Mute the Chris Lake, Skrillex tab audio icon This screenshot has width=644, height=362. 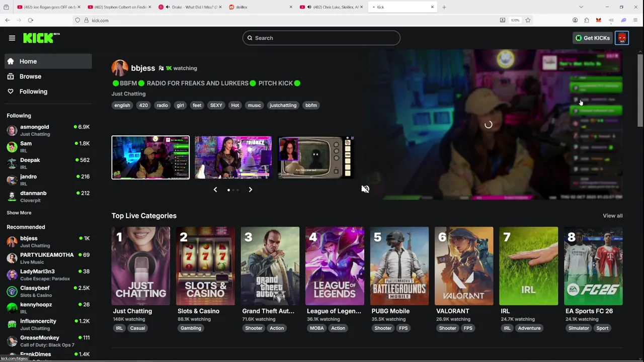click(309, 7)
